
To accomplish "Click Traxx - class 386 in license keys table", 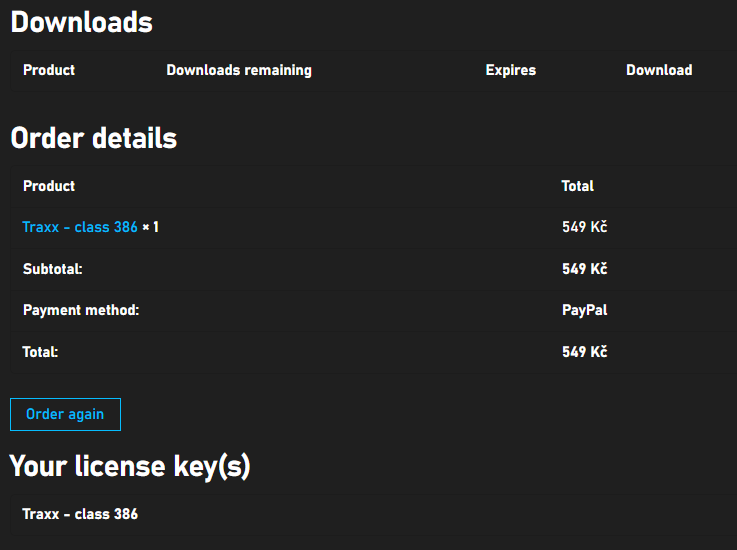I will pyautogui.click(x=80, y=514).
